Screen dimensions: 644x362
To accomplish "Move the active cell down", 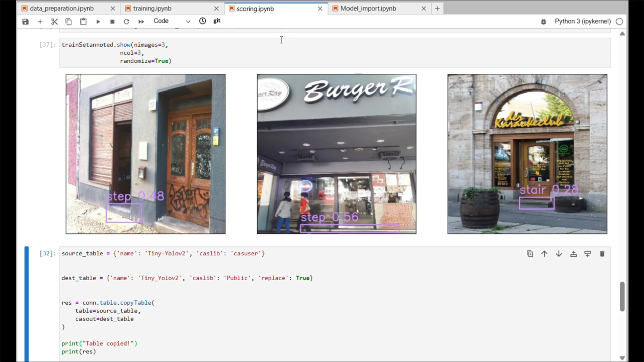I will click(559, 254).
